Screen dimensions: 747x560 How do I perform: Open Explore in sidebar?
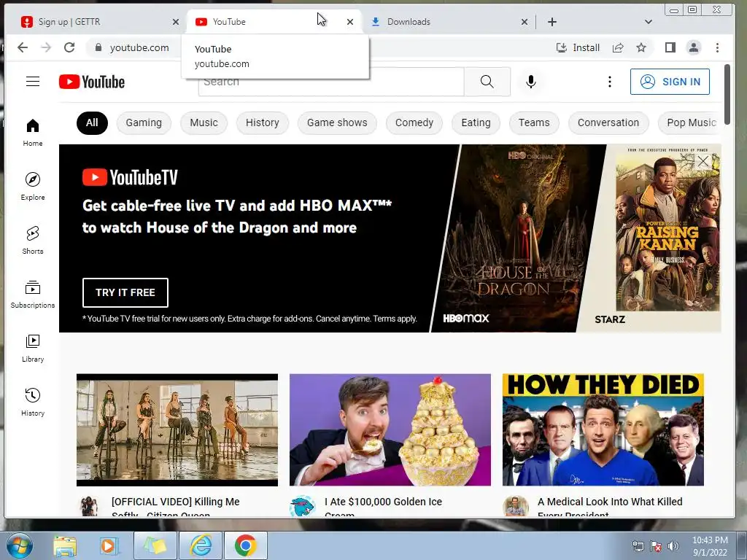[33, 187]
